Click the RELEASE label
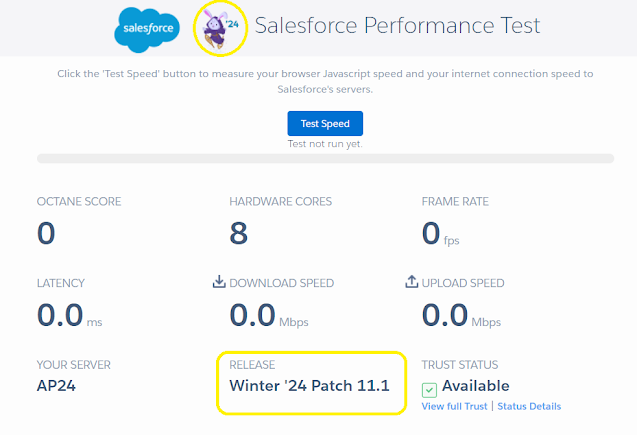Viewport: 637px width, 435px height. tap(252, 365)
